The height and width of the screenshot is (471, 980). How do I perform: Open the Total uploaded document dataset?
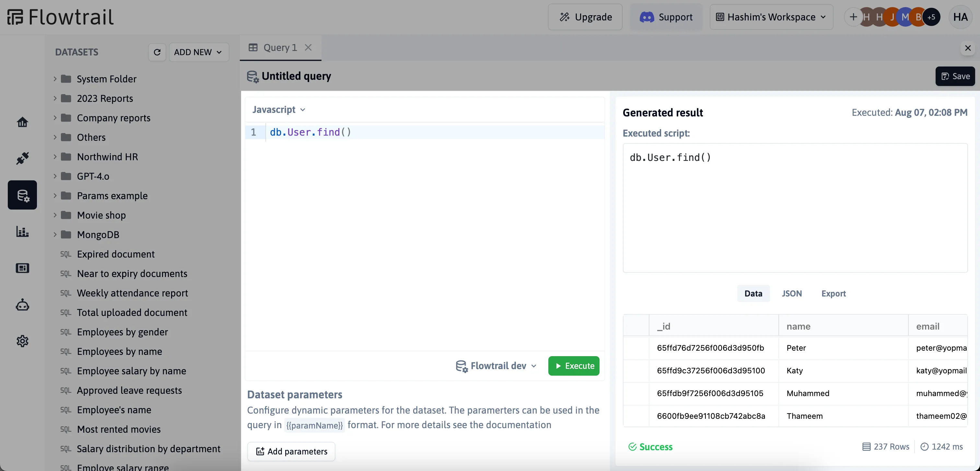[x=132, y=312]
